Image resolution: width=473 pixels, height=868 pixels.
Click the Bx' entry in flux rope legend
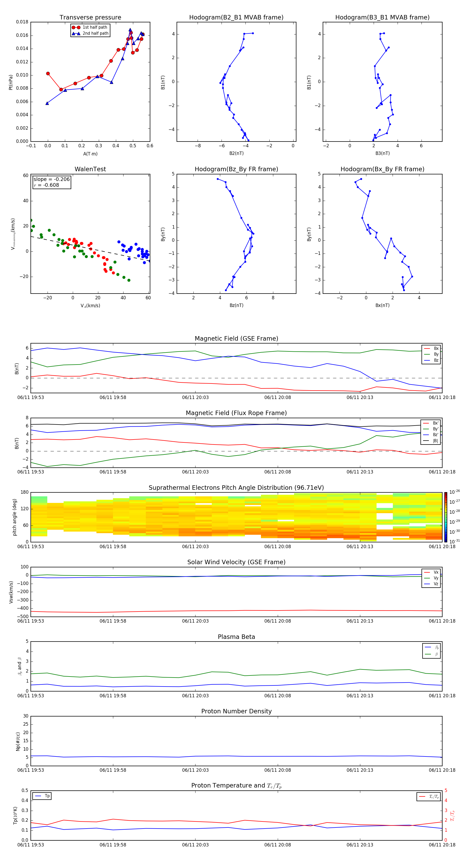click(436, 423)
